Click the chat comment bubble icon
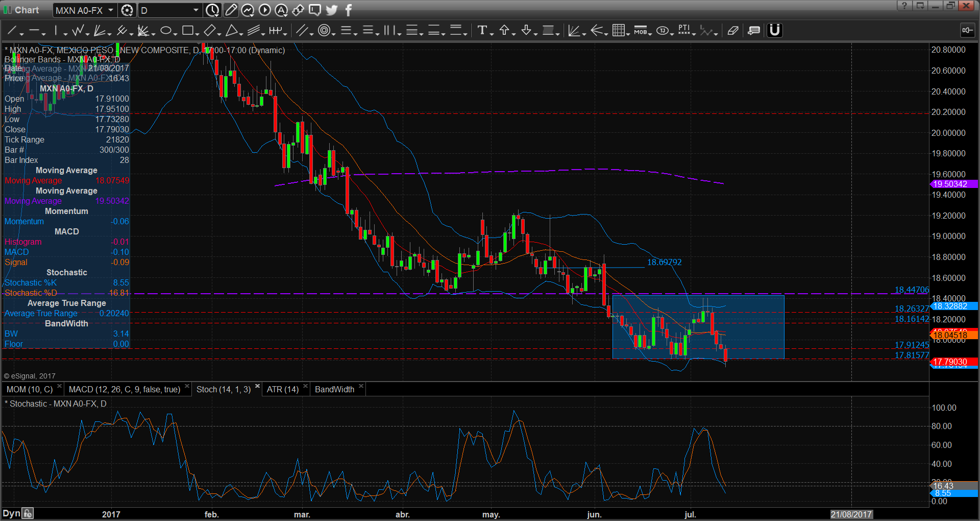 pos(315,10)
